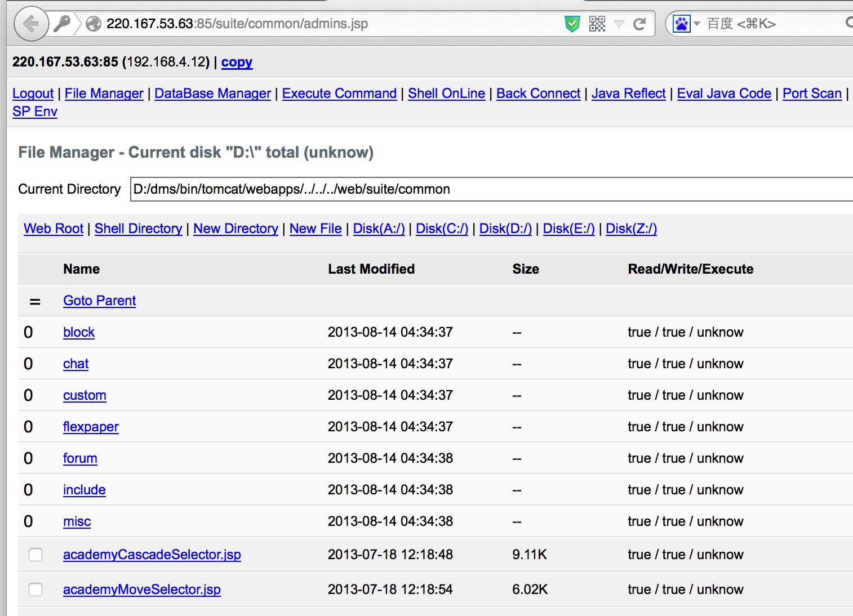The height and width of the screenshot is (616, 853).
Task: Click the Baidu paw search engine icon
Action: click(x=682, y=24)
